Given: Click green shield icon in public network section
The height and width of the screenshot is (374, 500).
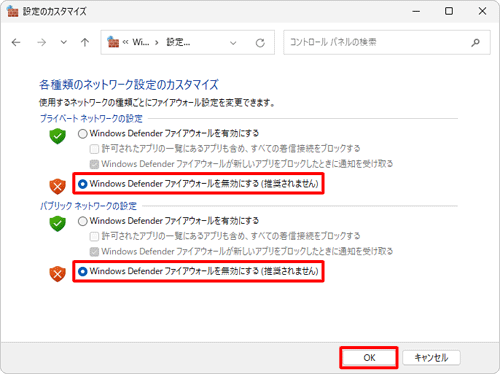Looking at the screenshot, I should pyautogui.click(x=57, y=223).
